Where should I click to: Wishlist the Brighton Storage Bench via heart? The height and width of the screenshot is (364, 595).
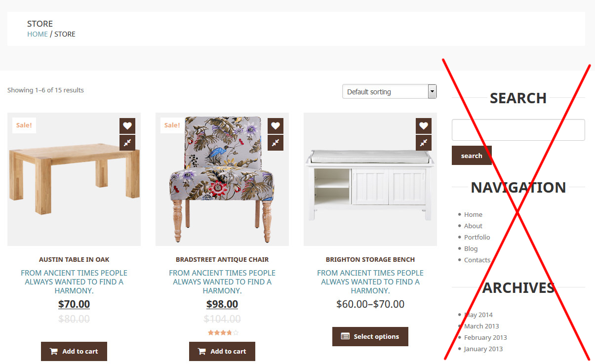coord(424,126)
